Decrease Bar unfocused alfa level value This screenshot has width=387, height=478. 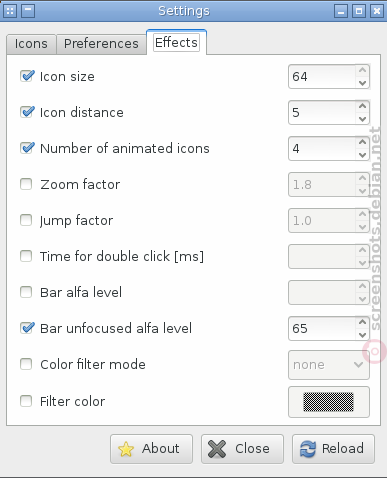(x=362, y=335)
